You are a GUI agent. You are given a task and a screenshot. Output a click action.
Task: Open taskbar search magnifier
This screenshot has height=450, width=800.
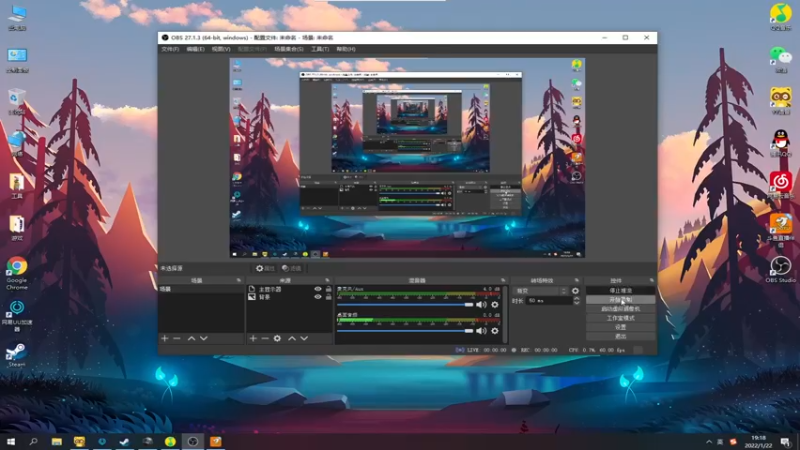coord(33,441)
